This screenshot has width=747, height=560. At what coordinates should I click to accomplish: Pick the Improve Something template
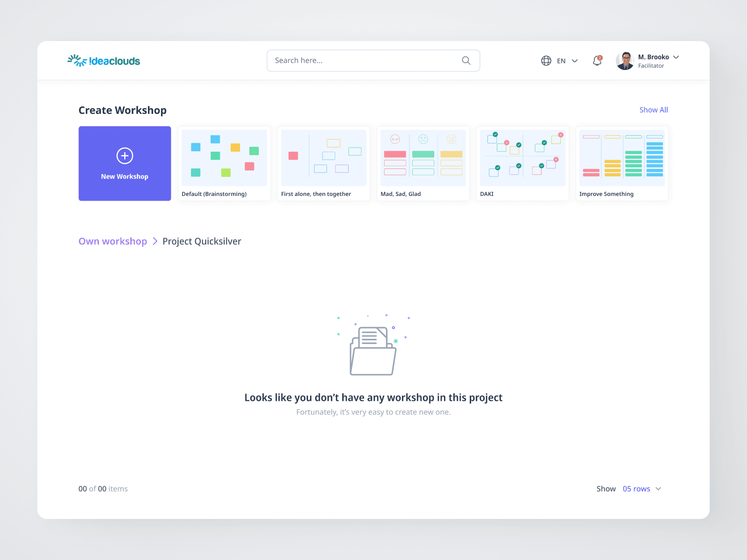pos(622,163)
